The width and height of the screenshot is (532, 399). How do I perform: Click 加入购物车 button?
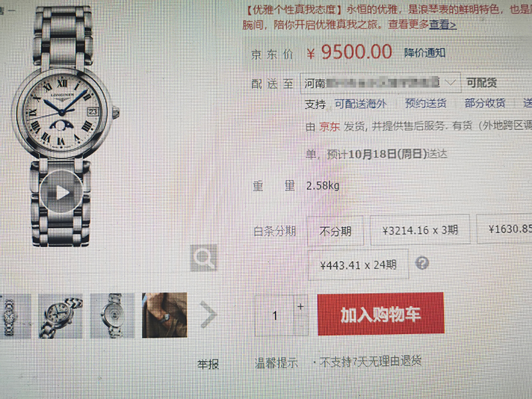pyautogui.click(x=380, y=314)
